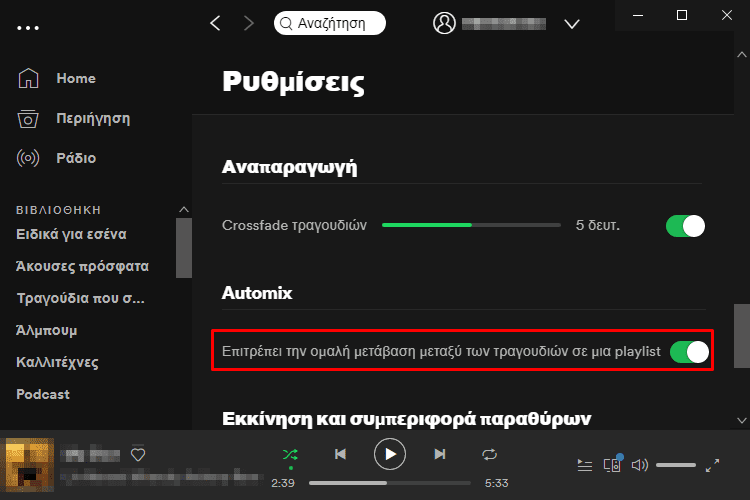Skip to the next track
Viewport: 750px width, 500px height.
tap(440, 454)
